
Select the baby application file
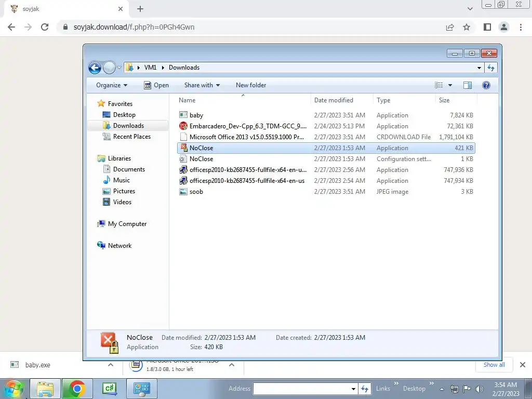pos(326,115)
